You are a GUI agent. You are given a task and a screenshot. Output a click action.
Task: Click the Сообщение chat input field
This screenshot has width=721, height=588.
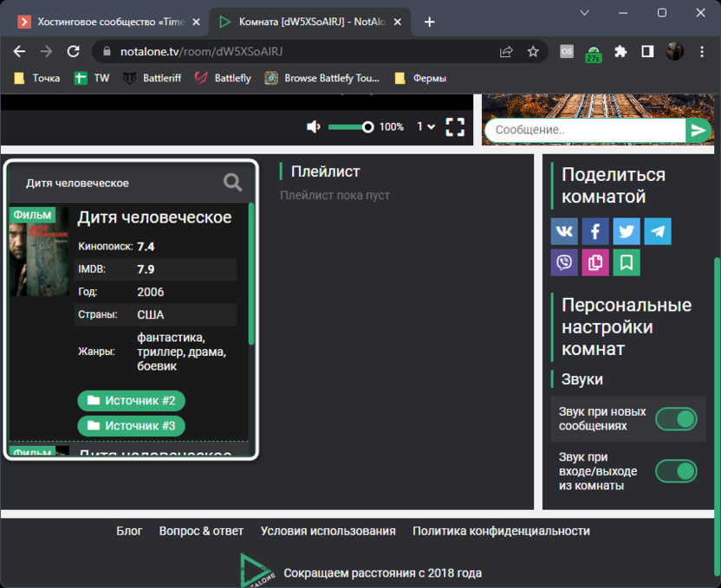pyautogui.click(x=585, y=130)
